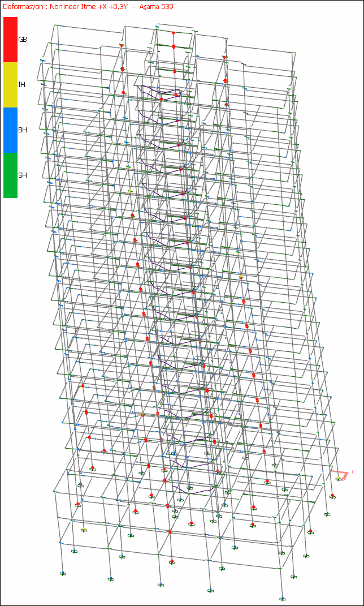Click the topmost red hinge at roof level
The height and width of the screenshot is (606, 364).
pos(174,33)
